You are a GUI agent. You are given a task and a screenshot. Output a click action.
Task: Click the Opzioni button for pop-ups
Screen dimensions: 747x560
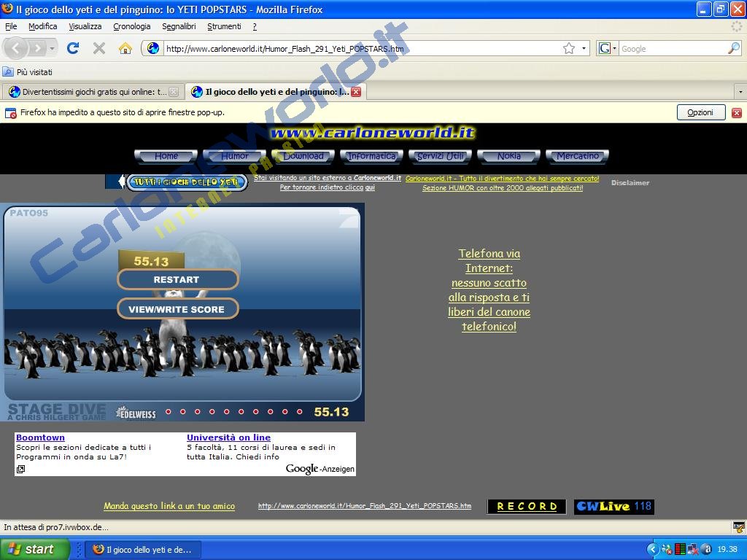(x=701, y=113)
